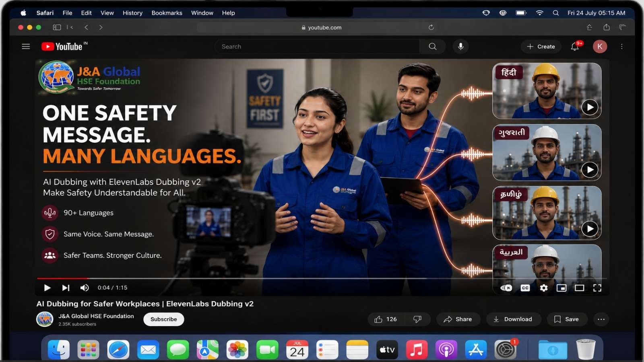The height and width of the screenshot is (362, 644).
Task: Open the Apple menu
Action: [23, 13]
